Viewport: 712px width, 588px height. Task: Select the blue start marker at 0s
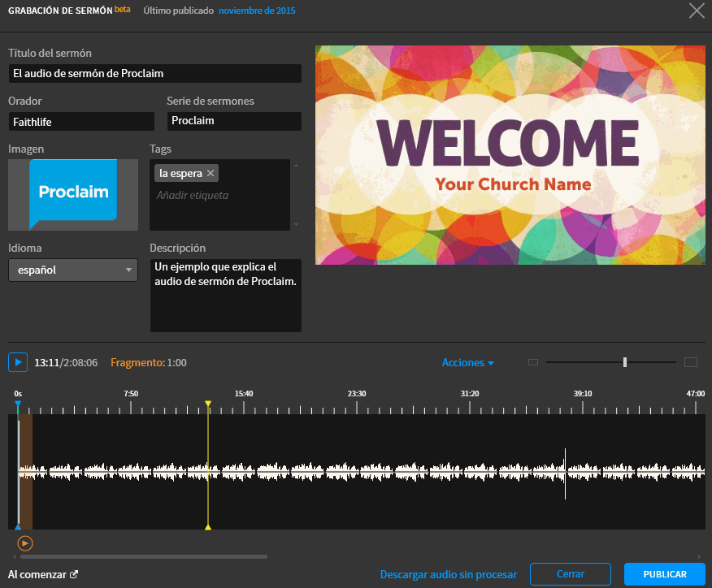pos(18,404)
